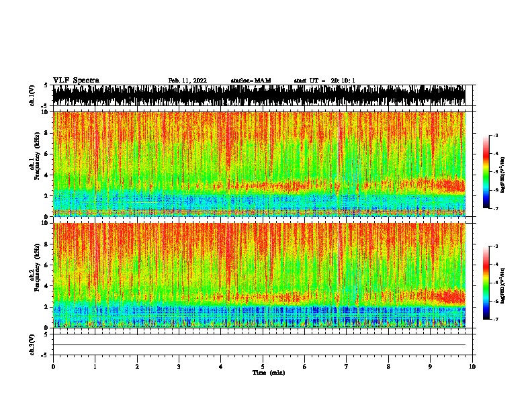Click the ch.1 color bar "-3" top label
The image size is (532, 411).
pyautogui.click(x=495, y=136)
